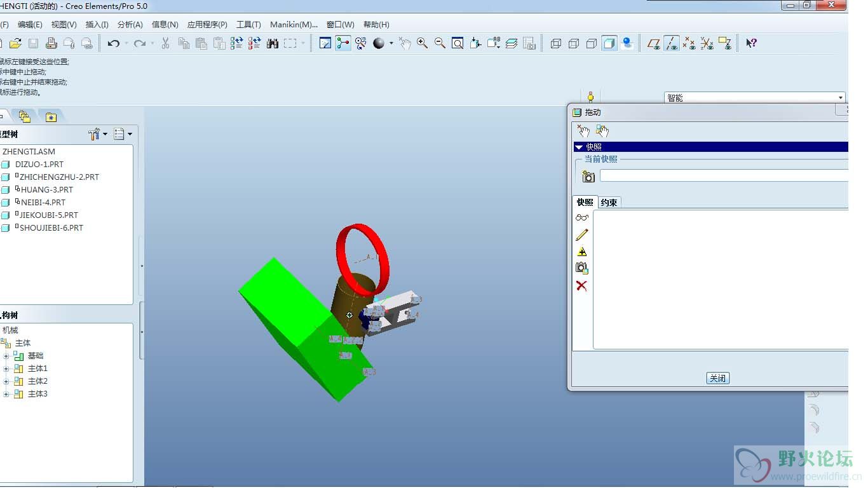Collapse the 快照 section triangle

(578, 147)
